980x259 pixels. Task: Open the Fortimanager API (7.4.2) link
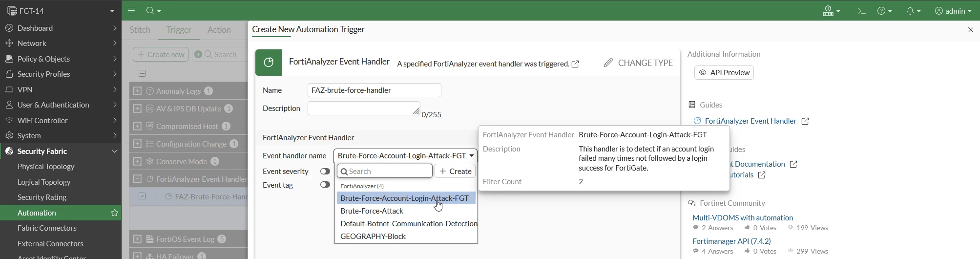(x=732, y=241)
